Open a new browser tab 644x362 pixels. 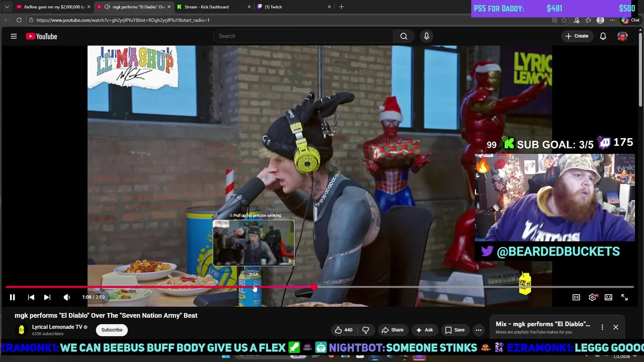coord(341,7)
